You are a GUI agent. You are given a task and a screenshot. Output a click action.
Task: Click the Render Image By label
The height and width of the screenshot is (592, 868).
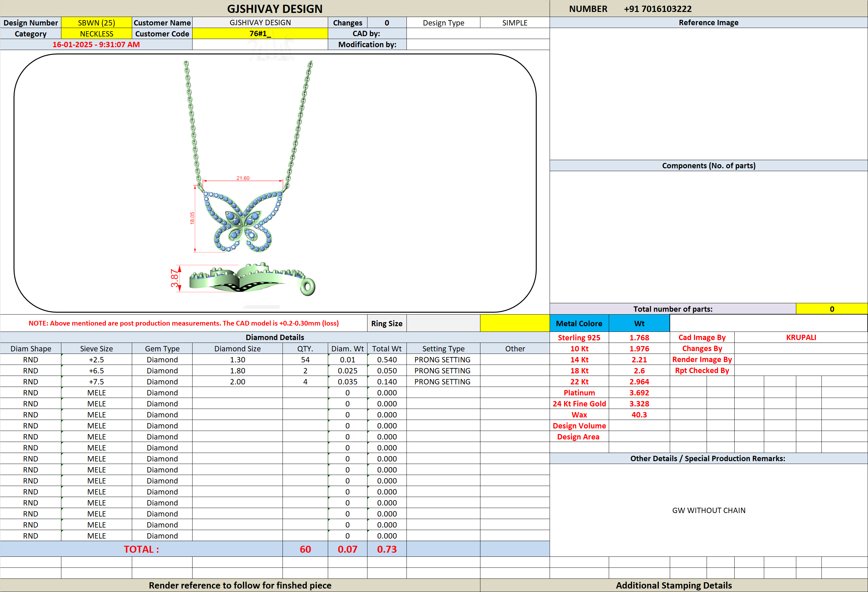[702, 359]
